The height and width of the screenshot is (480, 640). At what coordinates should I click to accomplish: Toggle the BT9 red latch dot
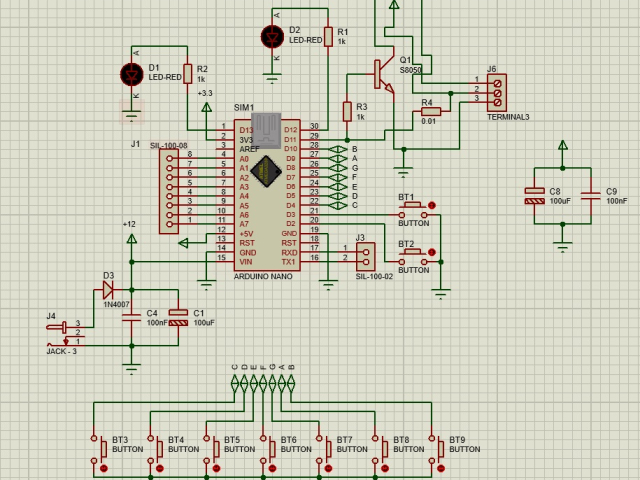coord(441,468)
